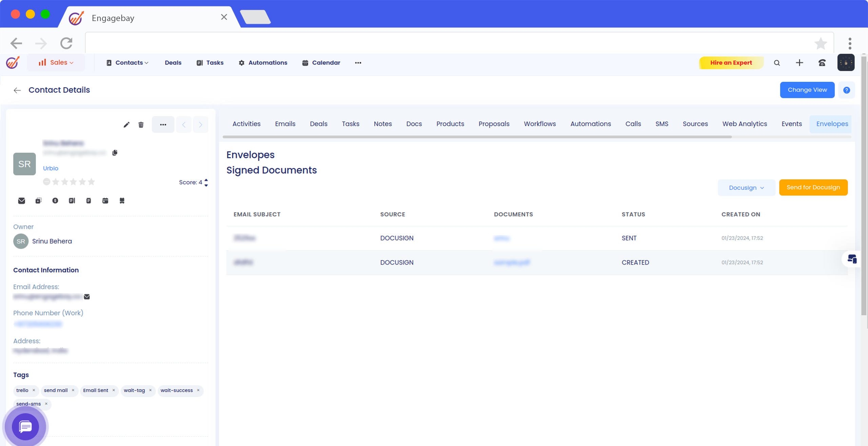Image resolution: width=868 pixels, height=446 pixels.
Task: Open the phone dialer icon in header
Action: 822,63
